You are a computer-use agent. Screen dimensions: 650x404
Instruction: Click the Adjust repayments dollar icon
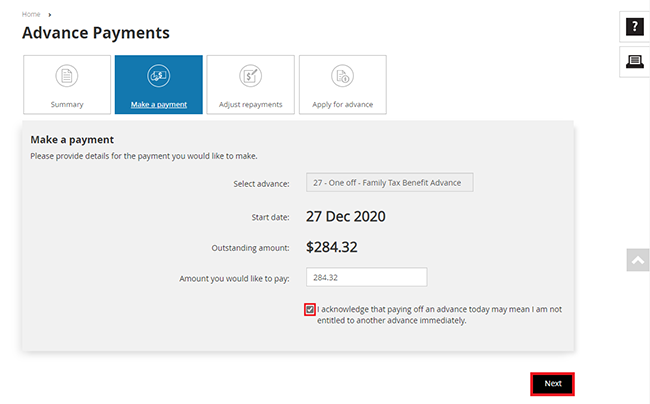pyautogui.click(x=250, y=76)
